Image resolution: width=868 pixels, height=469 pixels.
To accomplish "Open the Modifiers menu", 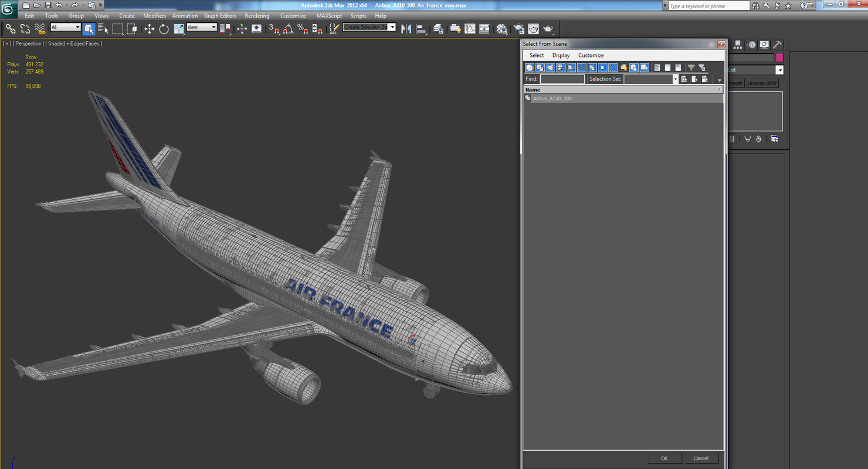I will (154, 16).
